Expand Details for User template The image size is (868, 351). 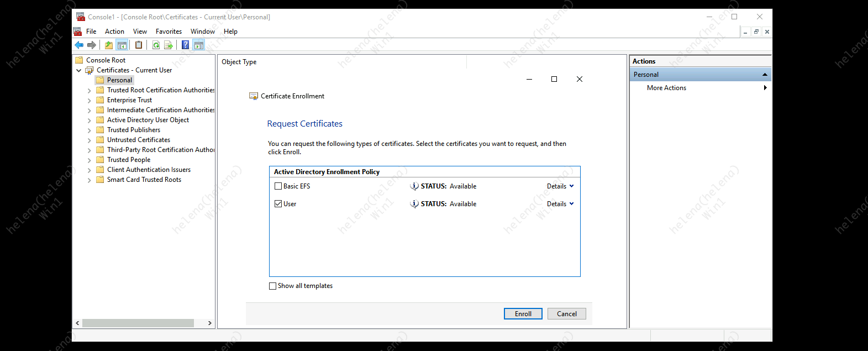pyautogui.click(x=560, y=204)
